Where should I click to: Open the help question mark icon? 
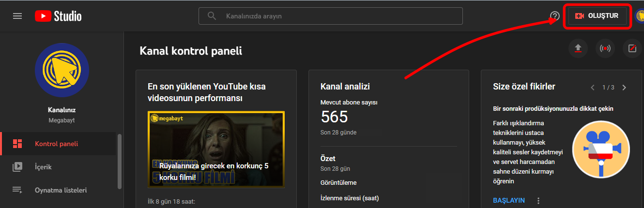555,16
